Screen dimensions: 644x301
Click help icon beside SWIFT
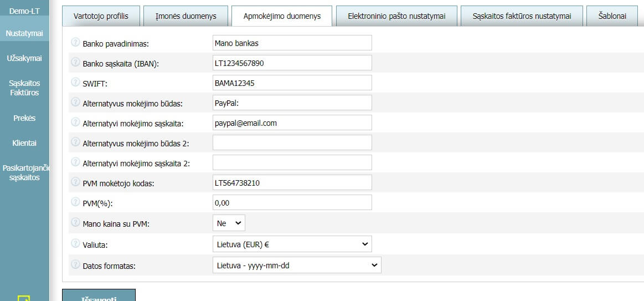tap(75, 82)
